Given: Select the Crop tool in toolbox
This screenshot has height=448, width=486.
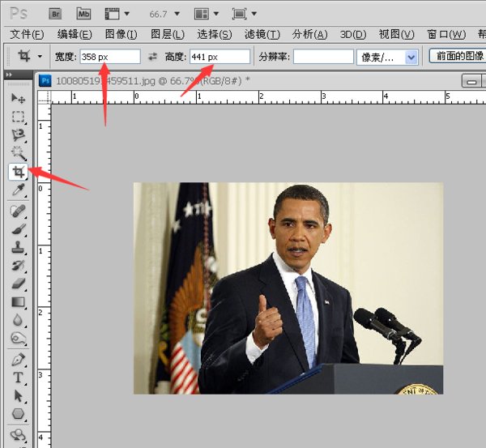Looking at the screenshot, I should click(x=18, y=172).
